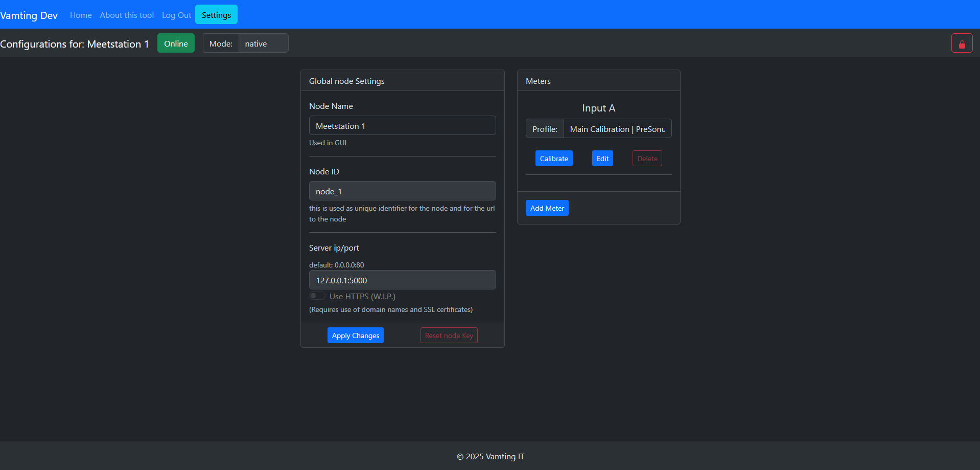Start calibration with Calibrate button
Screen dimensions: 980x470
554,159
